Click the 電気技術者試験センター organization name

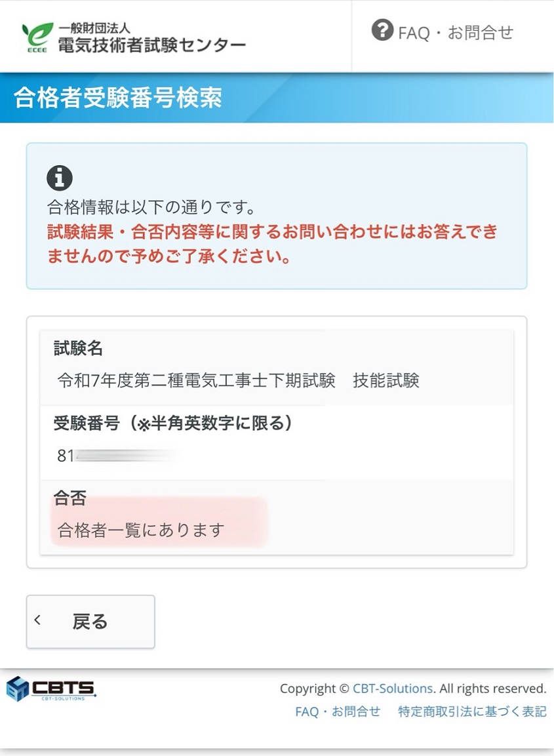pyautogui.click(x=151, y=45)
